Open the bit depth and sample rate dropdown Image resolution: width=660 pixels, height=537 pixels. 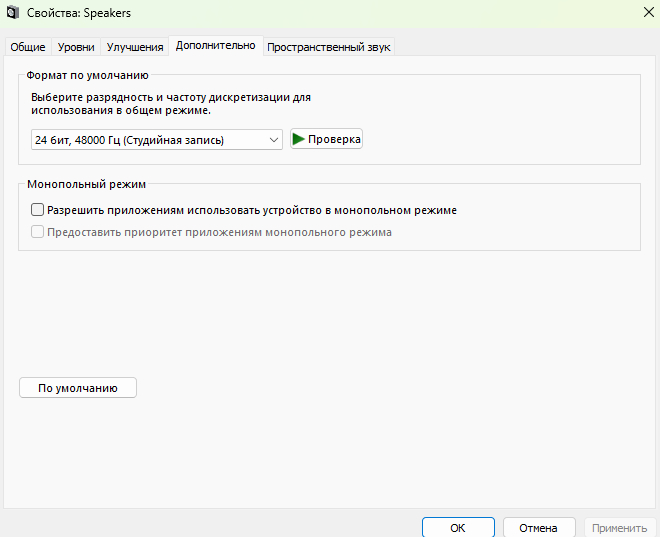click(156, 140)
